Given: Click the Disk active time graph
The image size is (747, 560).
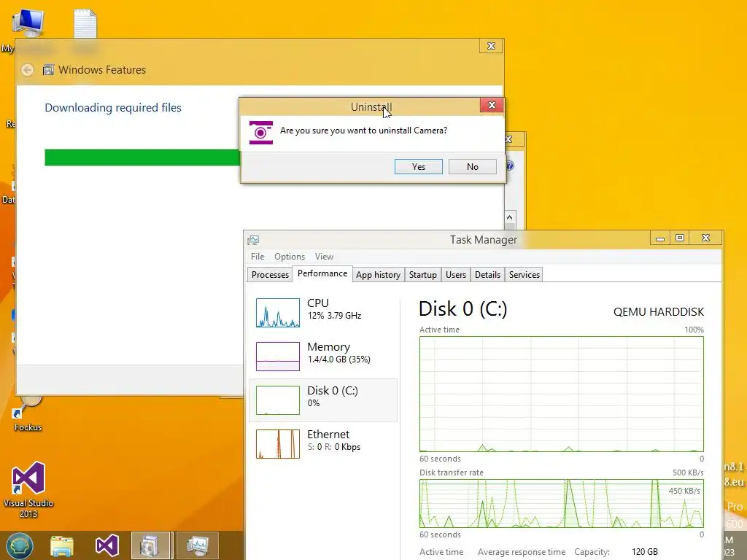Looking at the screenshot, I should point(561,394).
